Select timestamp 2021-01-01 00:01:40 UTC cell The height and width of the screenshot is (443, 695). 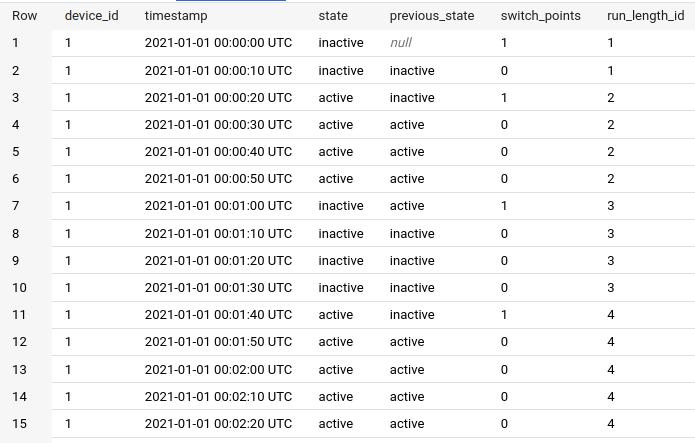coord(218,315)
